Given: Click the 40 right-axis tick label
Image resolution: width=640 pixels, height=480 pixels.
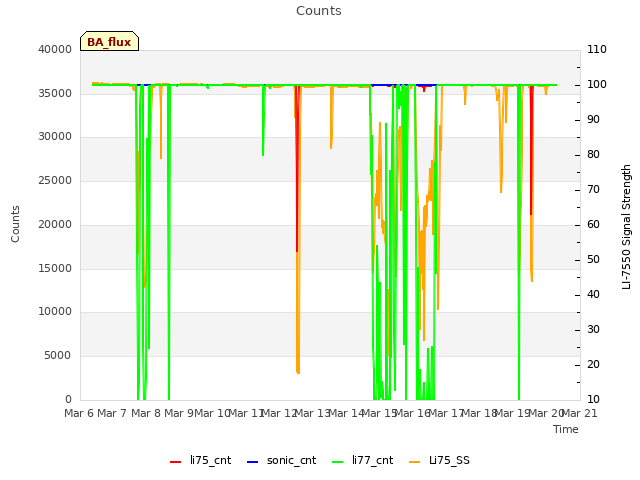Looking at the screenshot, I should 593,295.
